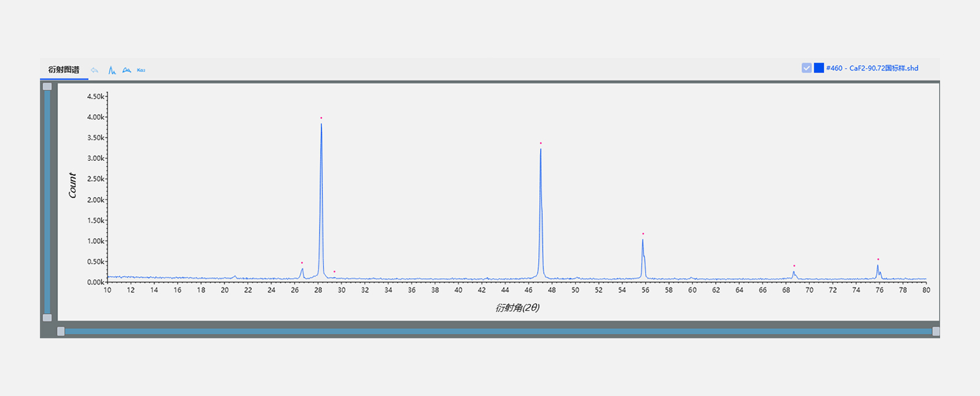Click the vertical blue slider track

pyautogui.click(x=47, y=202)
